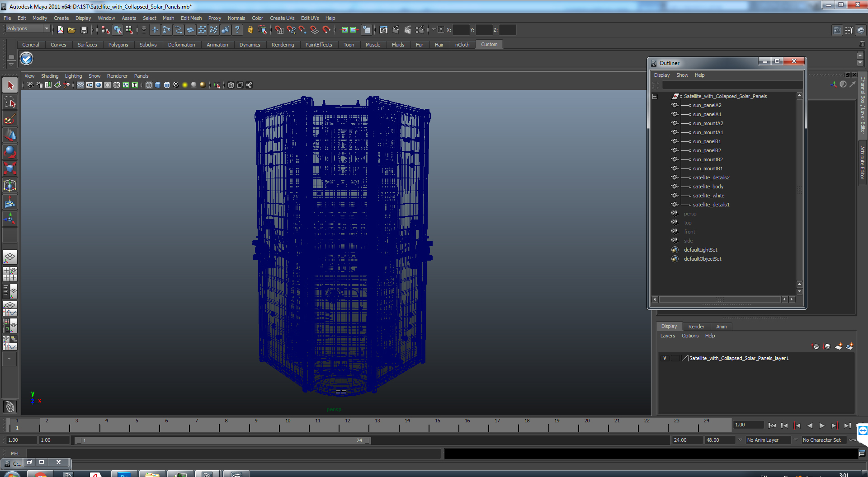Create new layer and assign selected objects

(x=849, y=346)
